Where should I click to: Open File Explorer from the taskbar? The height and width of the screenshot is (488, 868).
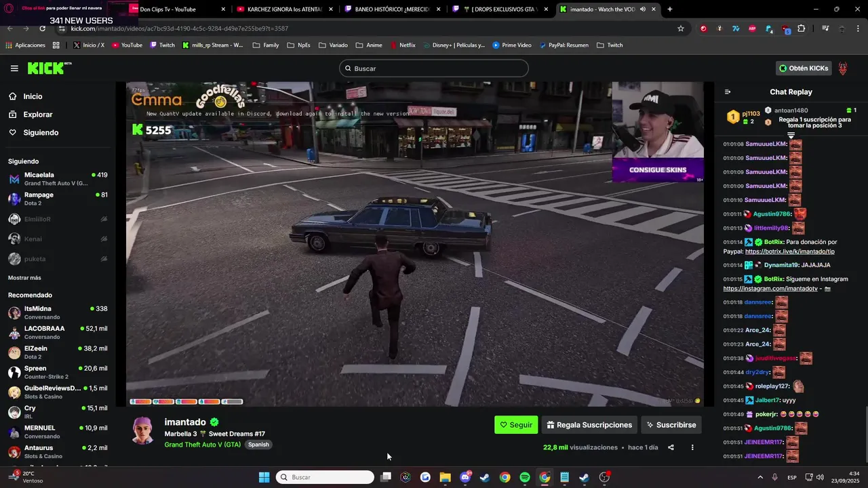[x=445, y=477]
